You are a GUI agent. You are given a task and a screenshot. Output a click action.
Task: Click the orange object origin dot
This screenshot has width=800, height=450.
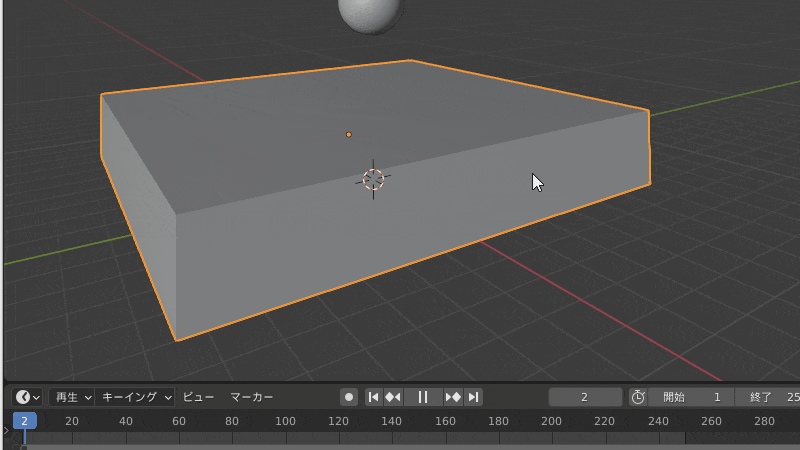[348, 135]
